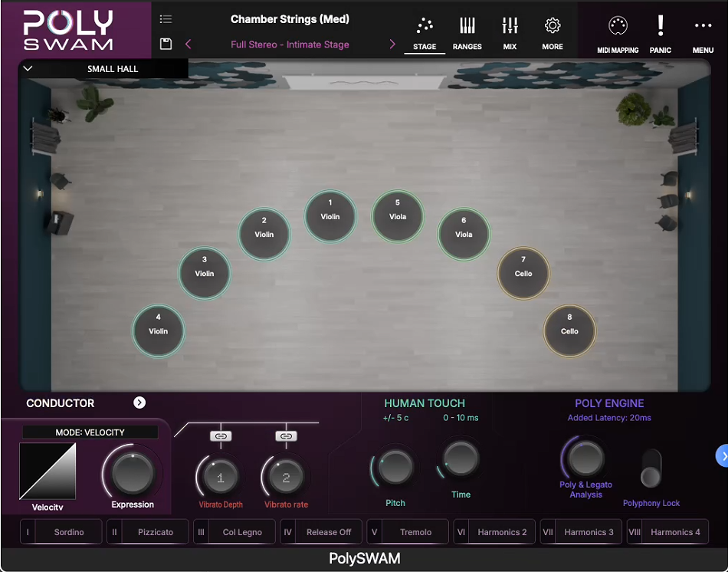Image resolution: width=728 pixels, height=572 pixels.
Task: Click the Vibrato Depth knob 1
Action: [x=221, y=477]
